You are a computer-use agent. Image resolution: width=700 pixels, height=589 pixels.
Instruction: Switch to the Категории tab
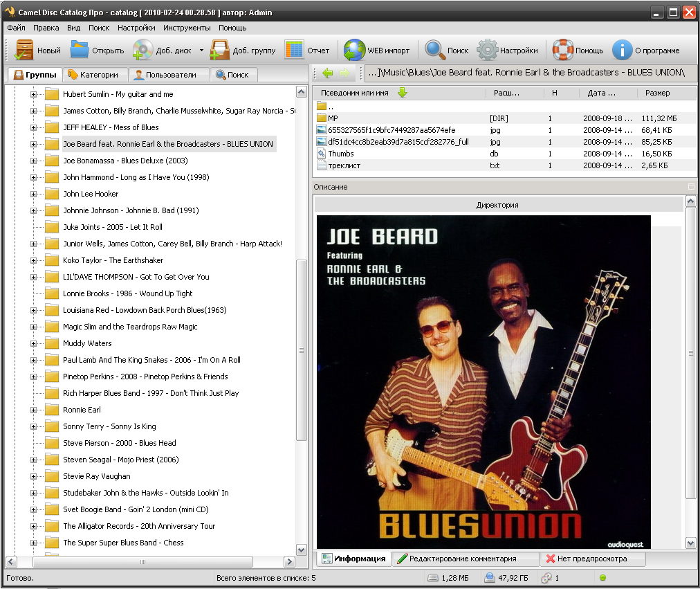[95, 75]
